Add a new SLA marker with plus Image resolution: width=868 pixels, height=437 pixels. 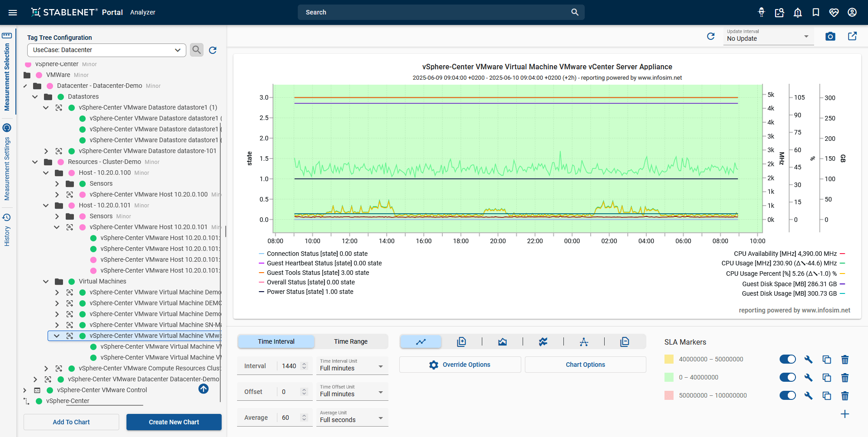(845, 414)
